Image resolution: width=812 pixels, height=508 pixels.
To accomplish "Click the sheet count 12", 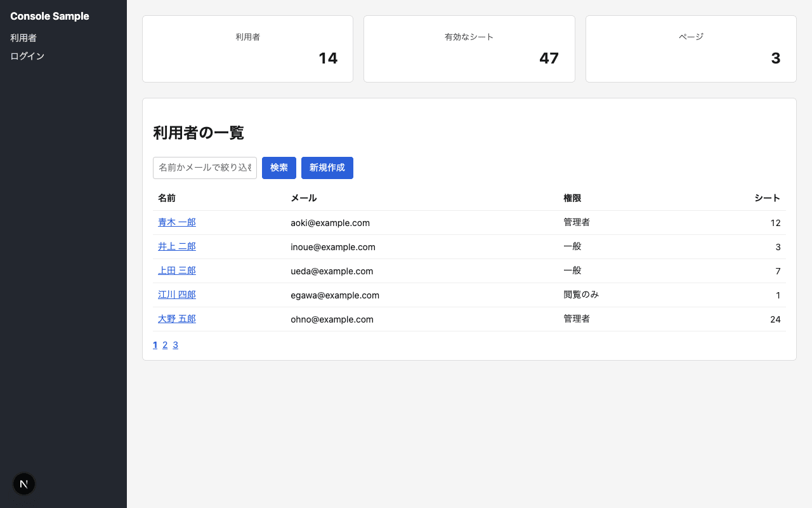I will coord(775,223).
